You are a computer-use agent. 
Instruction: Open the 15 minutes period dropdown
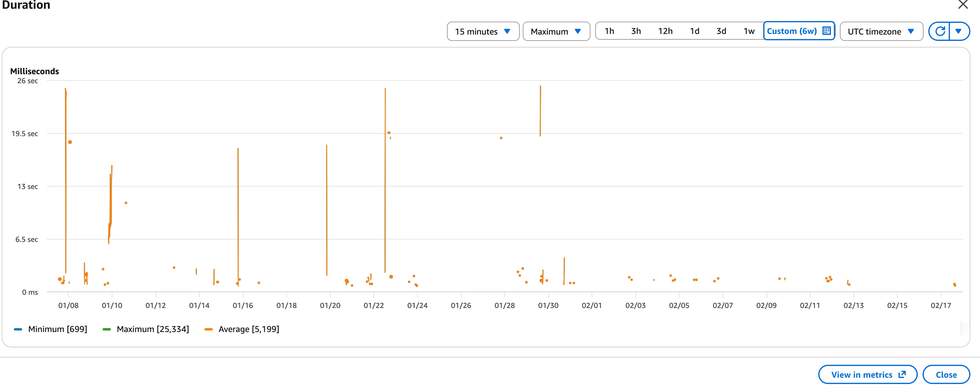coord(483,31)
